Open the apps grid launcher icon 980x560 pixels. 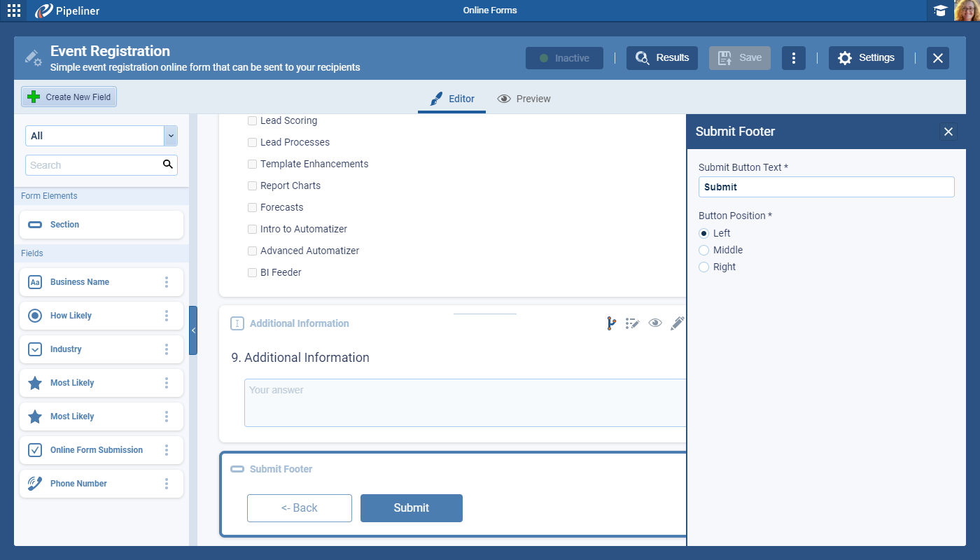[14, 10]
